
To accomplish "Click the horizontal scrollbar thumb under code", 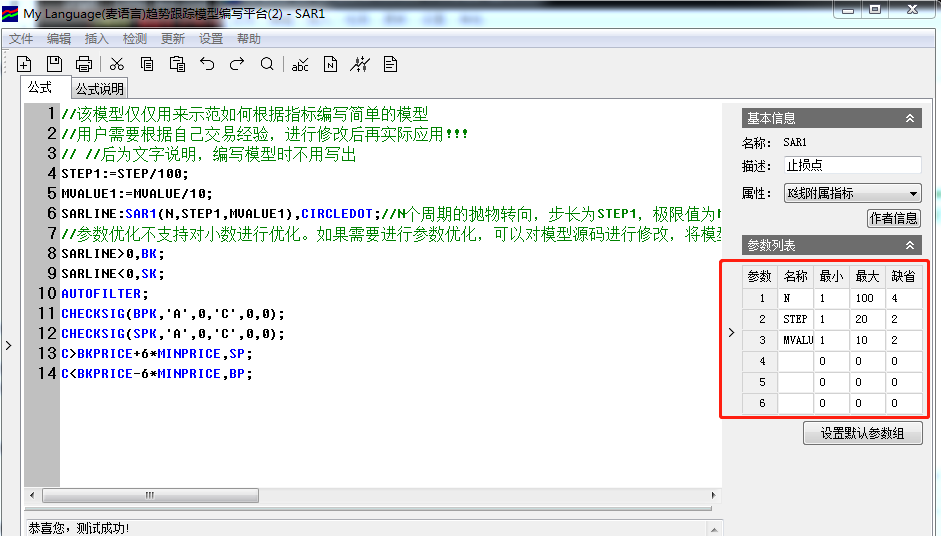I will coord(150,495).
